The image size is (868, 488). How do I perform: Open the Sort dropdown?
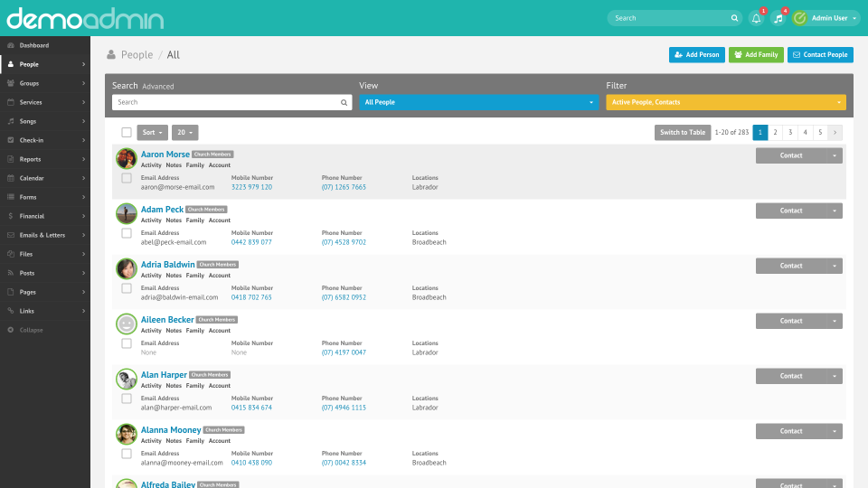[152, 133]
